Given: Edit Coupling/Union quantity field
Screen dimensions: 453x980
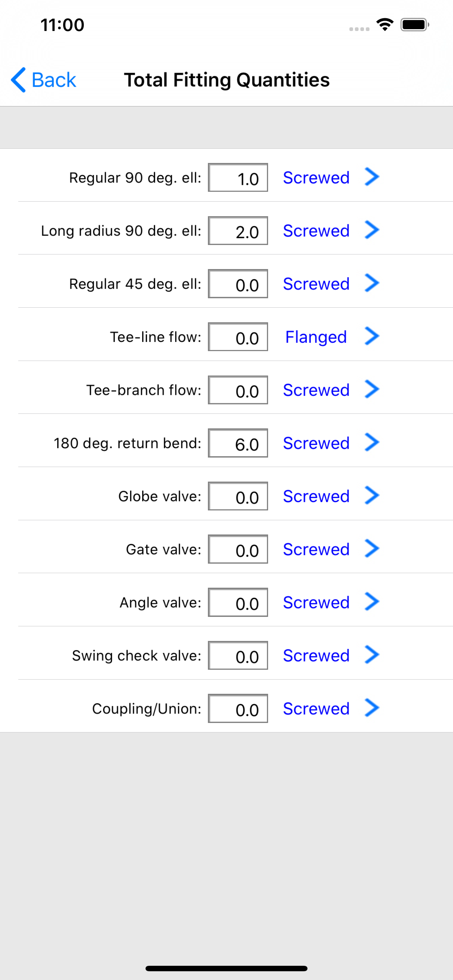Looking at the screenshot, I should [238, 709].
